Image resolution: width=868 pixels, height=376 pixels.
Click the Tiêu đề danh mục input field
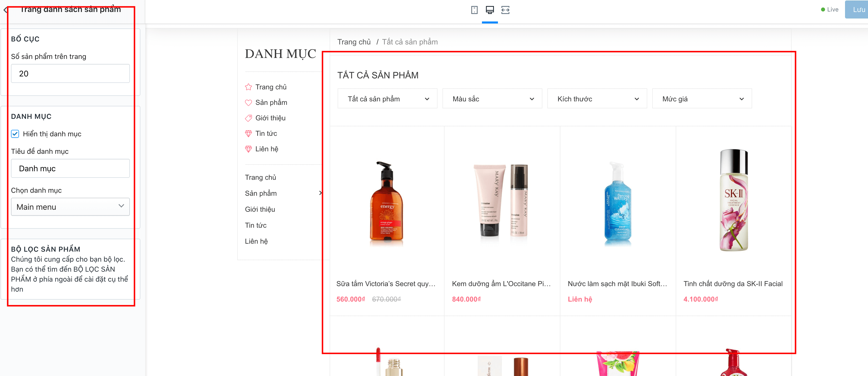click(70, 169)
